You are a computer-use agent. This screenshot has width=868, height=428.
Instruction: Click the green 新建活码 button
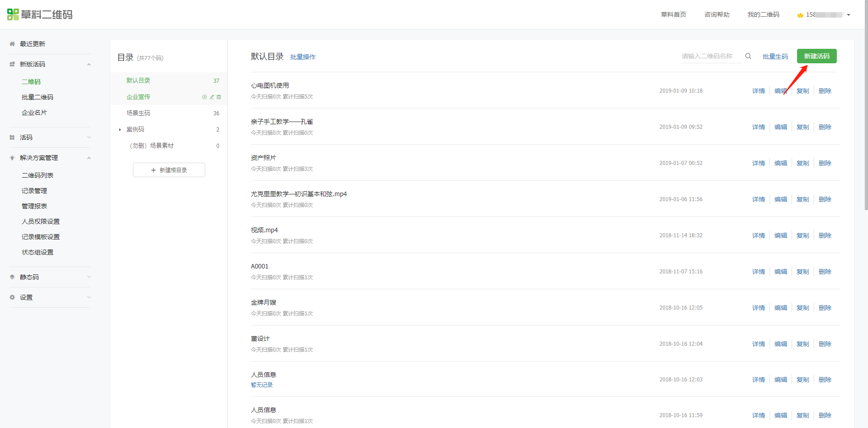pos(816,56)
